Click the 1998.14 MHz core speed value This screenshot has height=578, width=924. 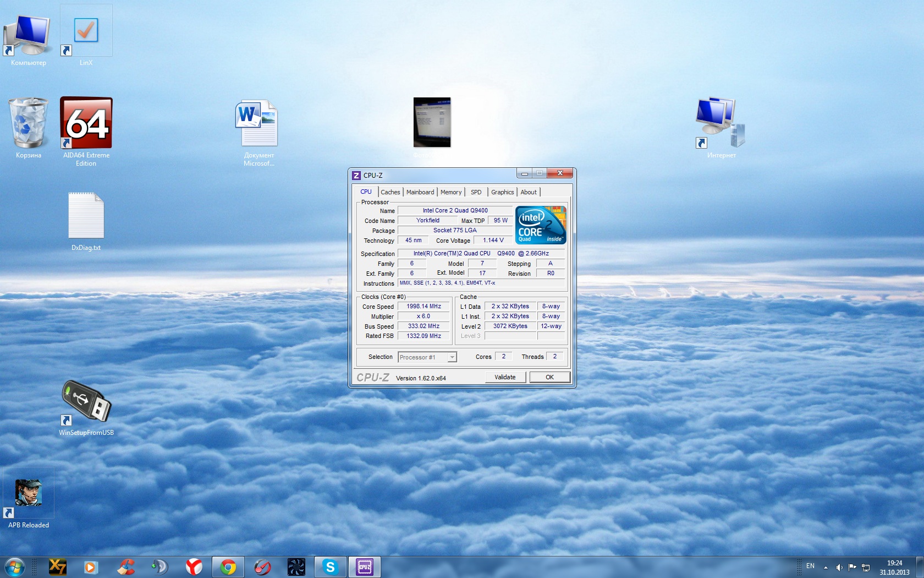pos(424,306)
